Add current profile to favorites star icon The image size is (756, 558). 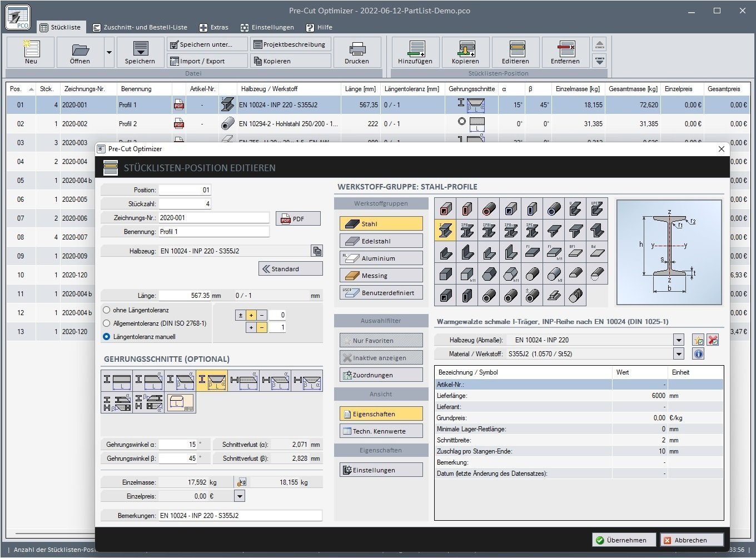tap(698, 340)
